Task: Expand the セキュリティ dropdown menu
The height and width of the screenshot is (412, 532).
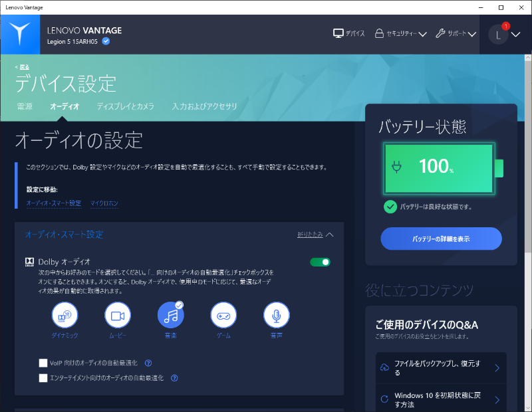Action: (x=400, y=32)
